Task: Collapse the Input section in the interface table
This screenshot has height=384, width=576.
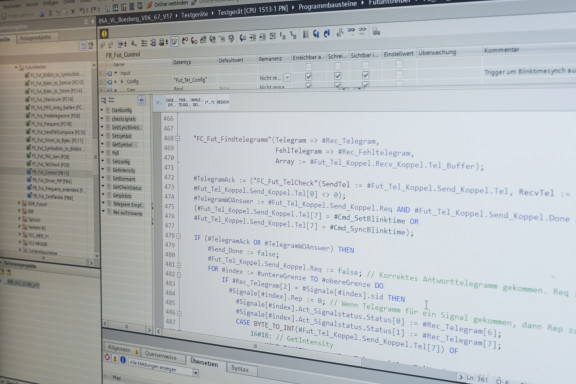Action: [x=116, y=73]
